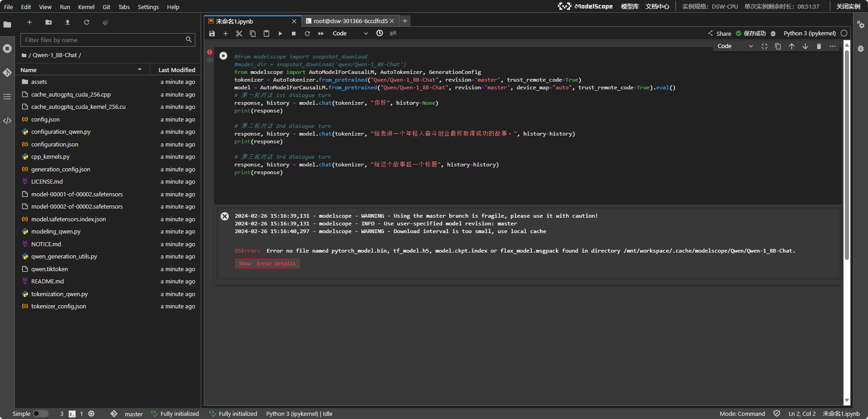Sort files by Name column
The width and height of the screenshot is (868, 419).
click(x=81, y=70)
